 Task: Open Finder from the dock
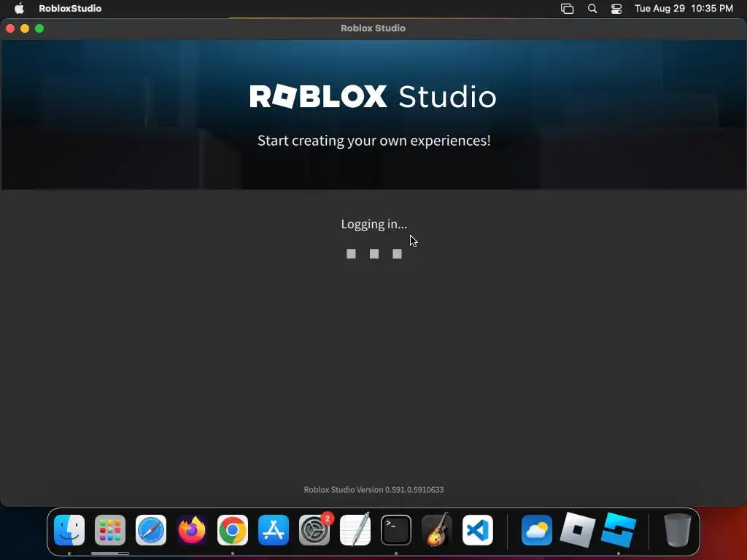point(69,530)
